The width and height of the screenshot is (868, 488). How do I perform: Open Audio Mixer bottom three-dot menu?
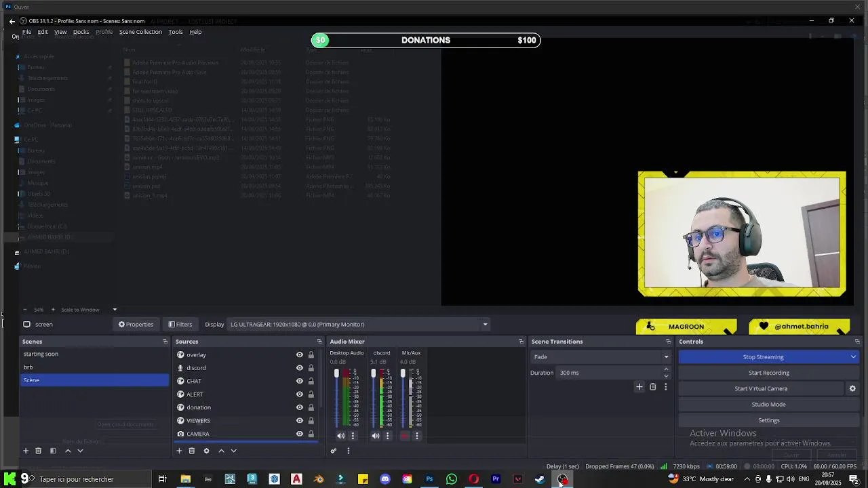click(349, 451)
